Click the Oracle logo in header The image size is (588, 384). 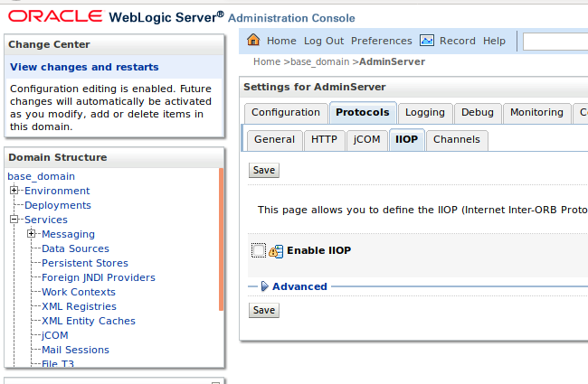(53, 16)
